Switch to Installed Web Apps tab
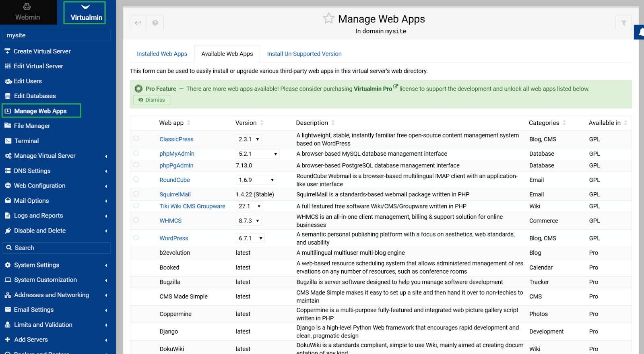The width and height of the screenshot is (644, 354). pos(162,54)
